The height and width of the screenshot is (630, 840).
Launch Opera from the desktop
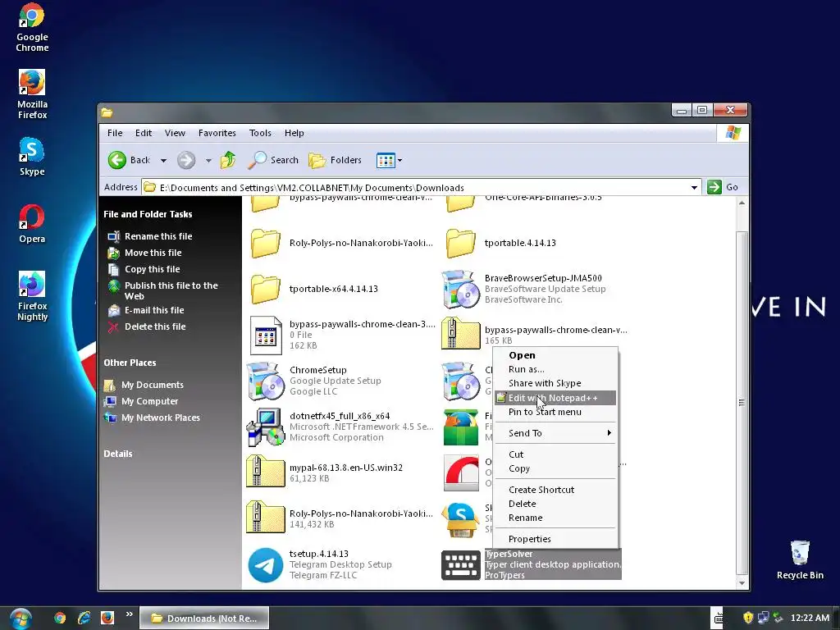(32, 224)
